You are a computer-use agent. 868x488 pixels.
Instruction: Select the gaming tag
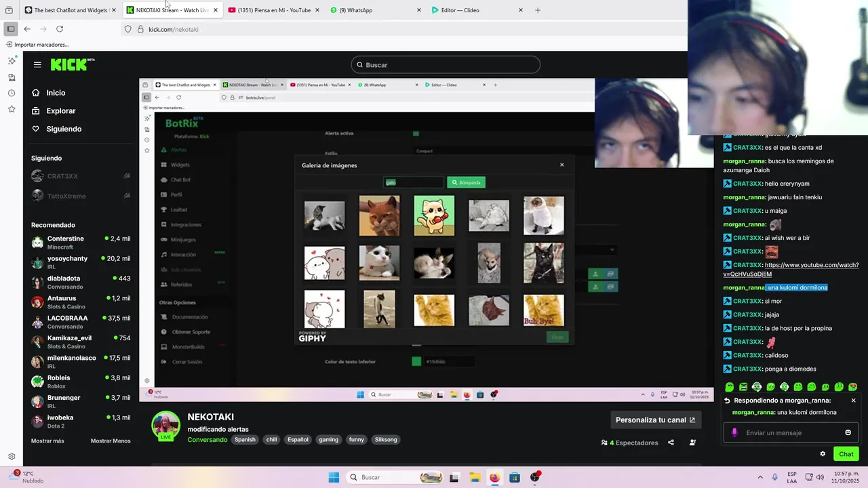pyautogui.click(x=328, y=440)
